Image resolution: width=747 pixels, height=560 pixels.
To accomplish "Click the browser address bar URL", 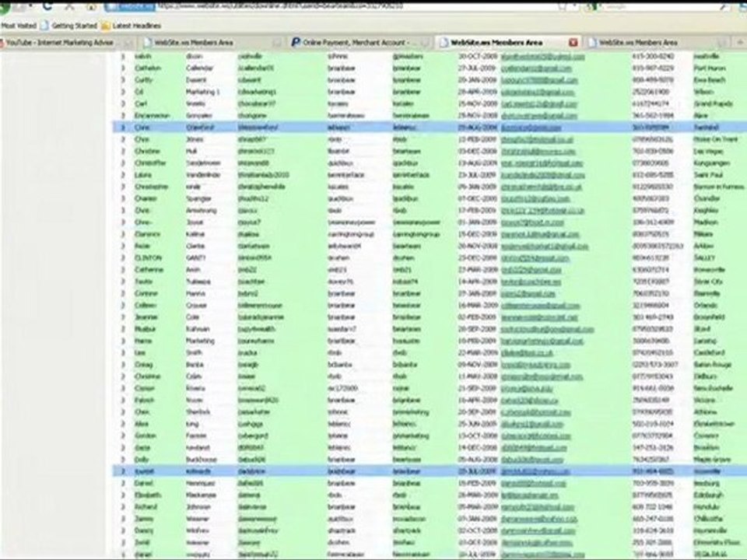I will (279, 6).
